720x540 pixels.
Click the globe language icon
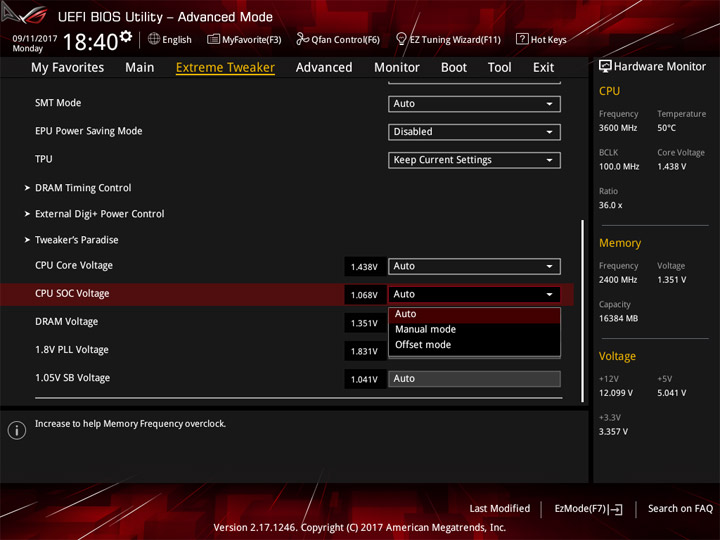pos(154,39)
